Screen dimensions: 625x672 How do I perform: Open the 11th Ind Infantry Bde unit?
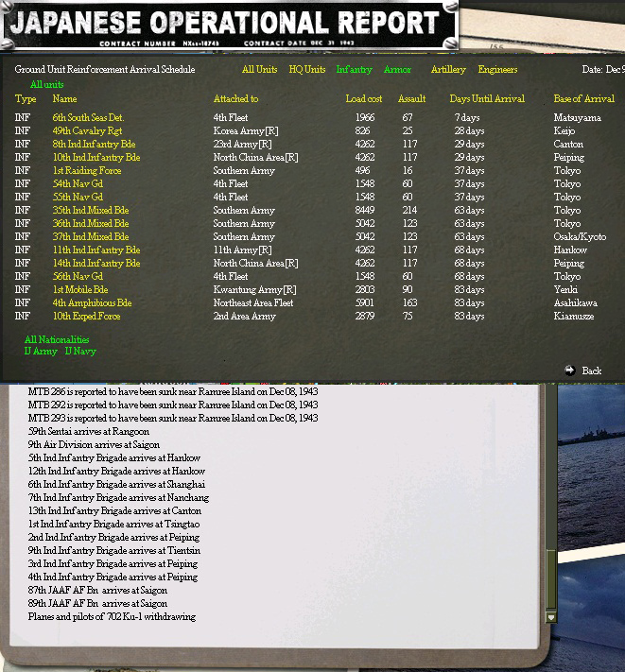coord(96,250)
